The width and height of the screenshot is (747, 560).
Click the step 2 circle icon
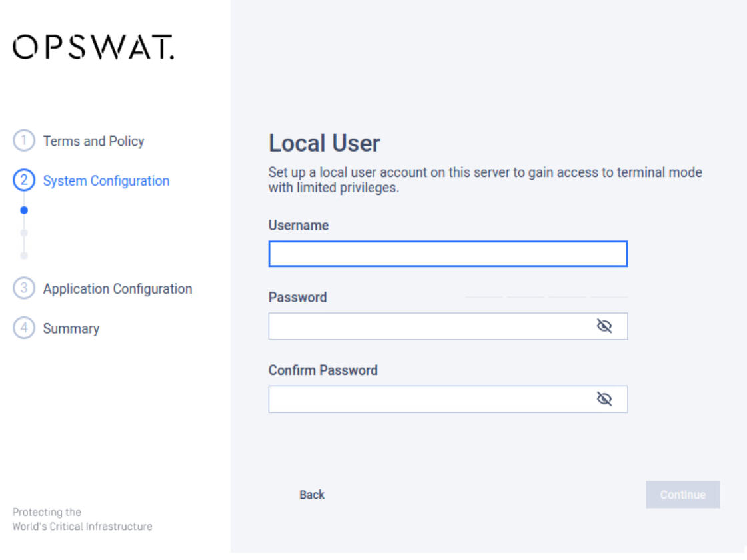click(x=24, y=180)
